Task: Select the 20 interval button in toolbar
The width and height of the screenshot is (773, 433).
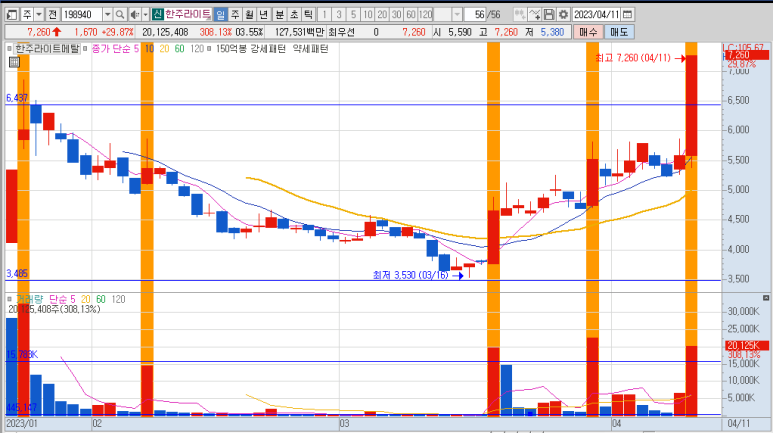Action: tap(382, 14)
